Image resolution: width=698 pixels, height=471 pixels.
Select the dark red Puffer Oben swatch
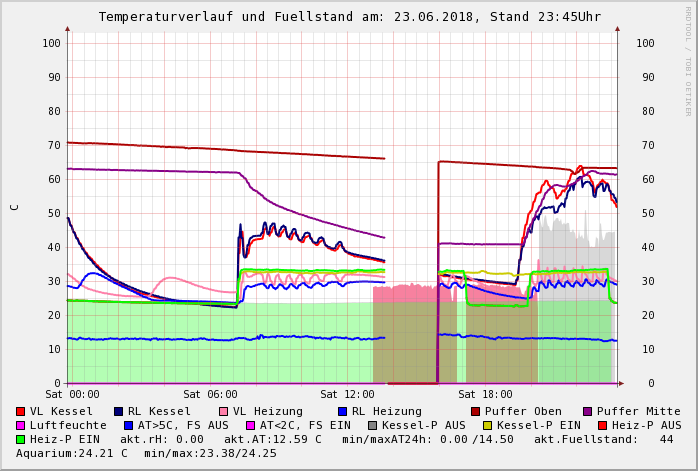point(476,411)
